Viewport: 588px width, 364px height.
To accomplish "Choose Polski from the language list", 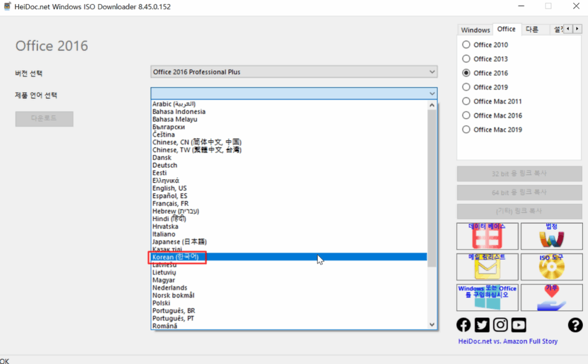I will point(289,303).
